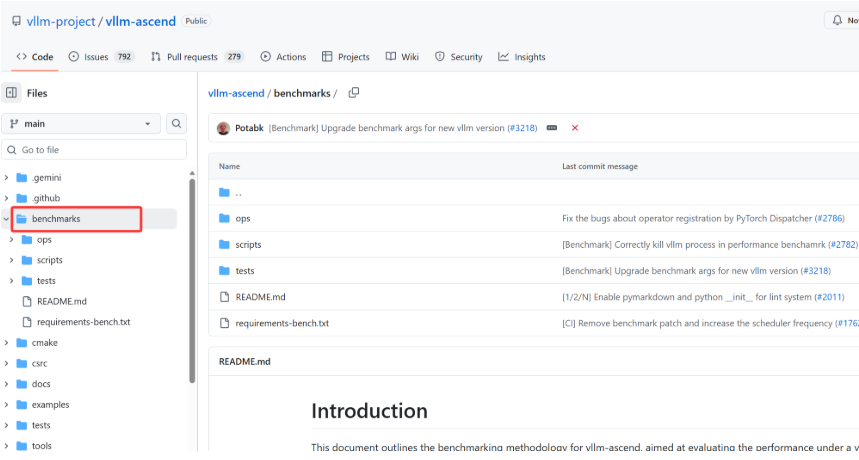Click the failed status X icon on the commit
The height and width of the screenshot is (460, 859).
click(575, 128)
